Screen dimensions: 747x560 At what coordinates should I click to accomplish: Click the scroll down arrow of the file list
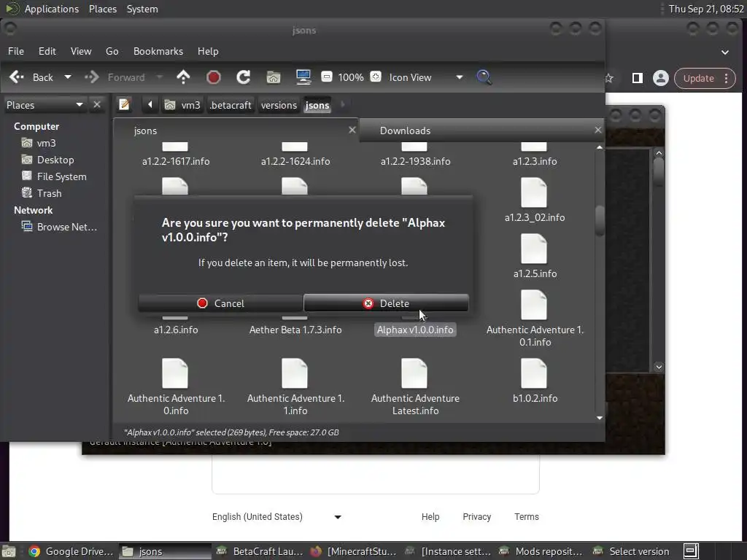pyautogui.click(x=600, y=418)
